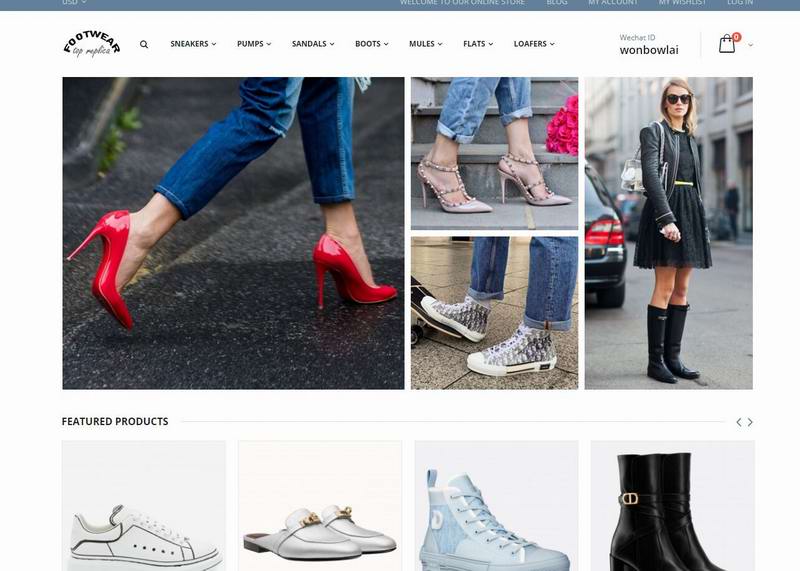800x571 pixels.
Task: Open the Sandals category menu
Action: tap(313, 44)
